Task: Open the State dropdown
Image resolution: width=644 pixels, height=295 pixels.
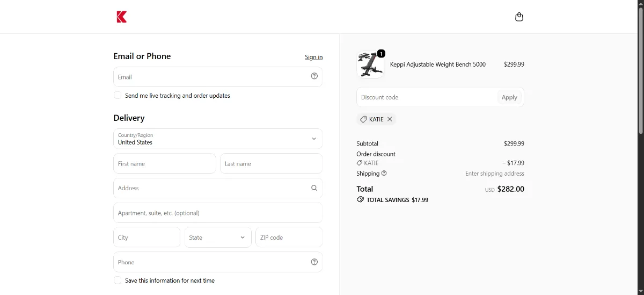Action: click(218, 237)
